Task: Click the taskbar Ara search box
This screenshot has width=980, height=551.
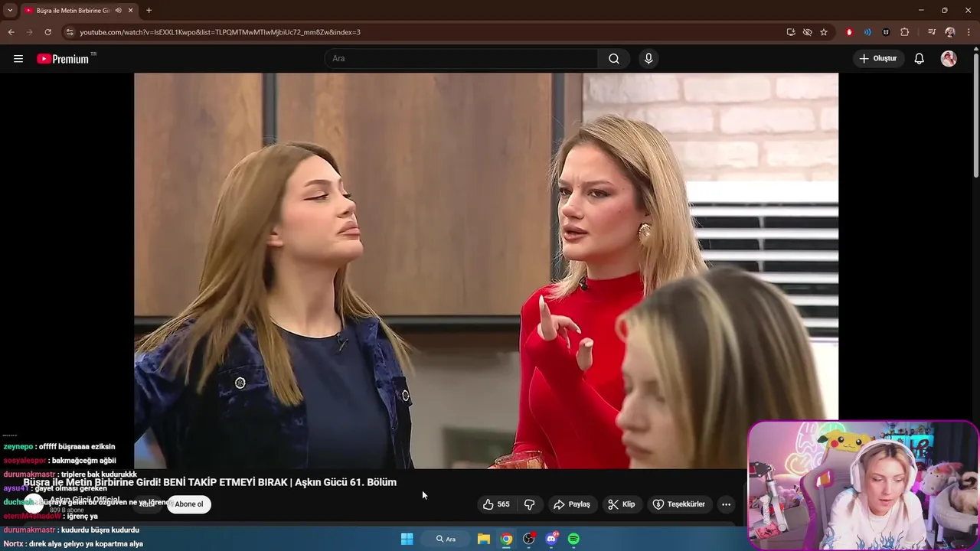Action: 446,539
